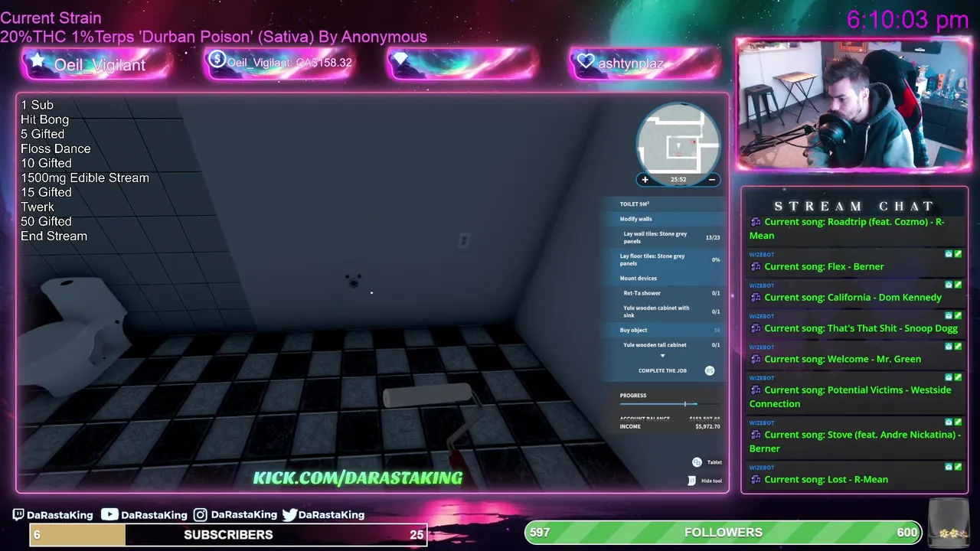Click the 25:52 minimap timer
Screen dimensions: 980x551
coord(678,180)
